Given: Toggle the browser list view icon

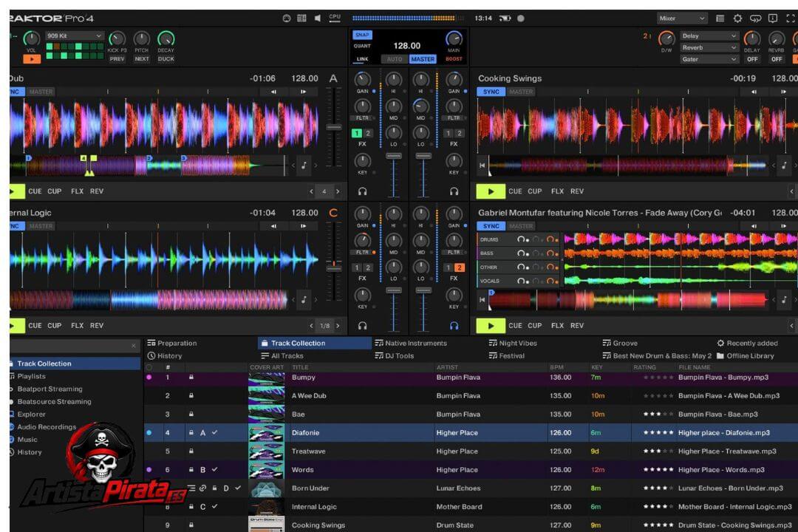Looking at the screenshot, I should (720, 18).
